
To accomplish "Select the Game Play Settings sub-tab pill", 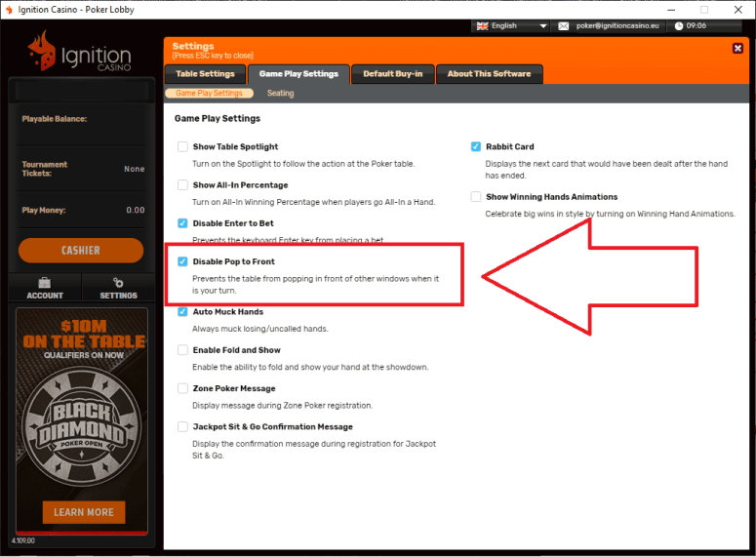I will click(x=209, y=93).
